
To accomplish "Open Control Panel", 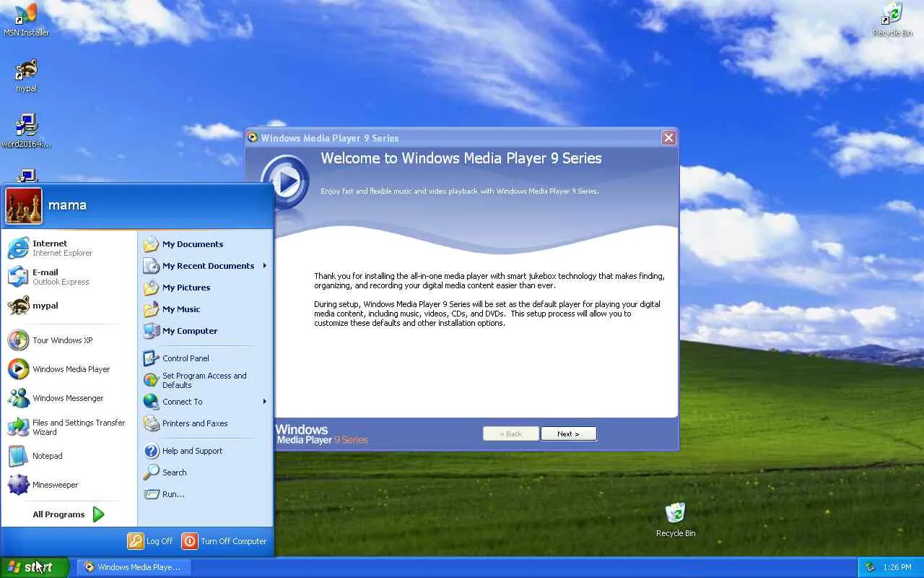I will [205, 358].
